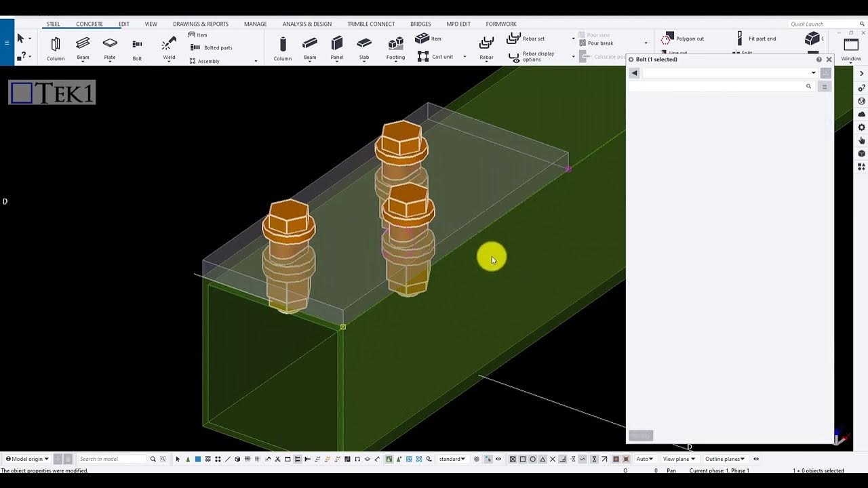The width and height of the screenshot is (868, 488).
Task: Toggle Select parts switch (blue square)
Action: click(198, 459)
